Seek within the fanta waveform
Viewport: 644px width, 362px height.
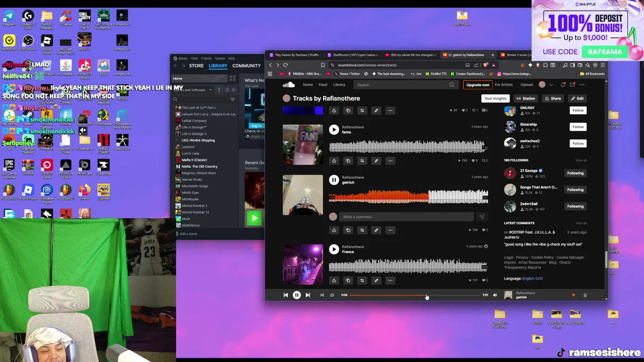[x=408, y=146]
